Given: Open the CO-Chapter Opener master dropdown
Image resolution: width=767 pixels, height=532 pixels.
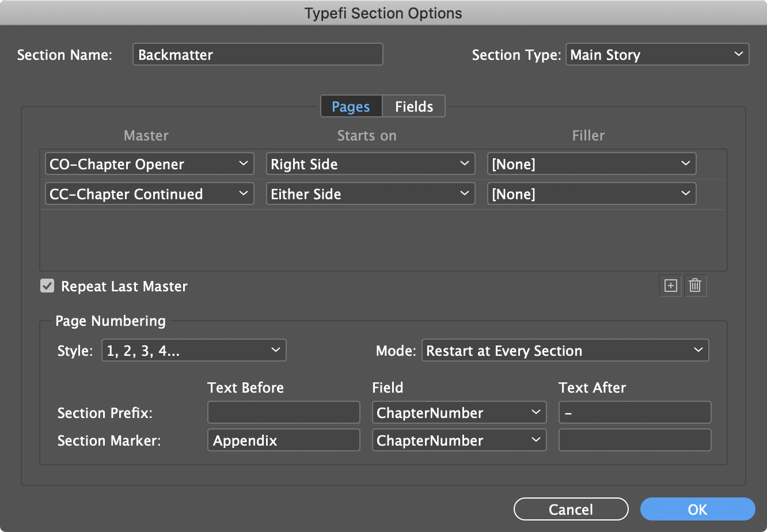Looking at the screenshot, I should coord(149,164).
